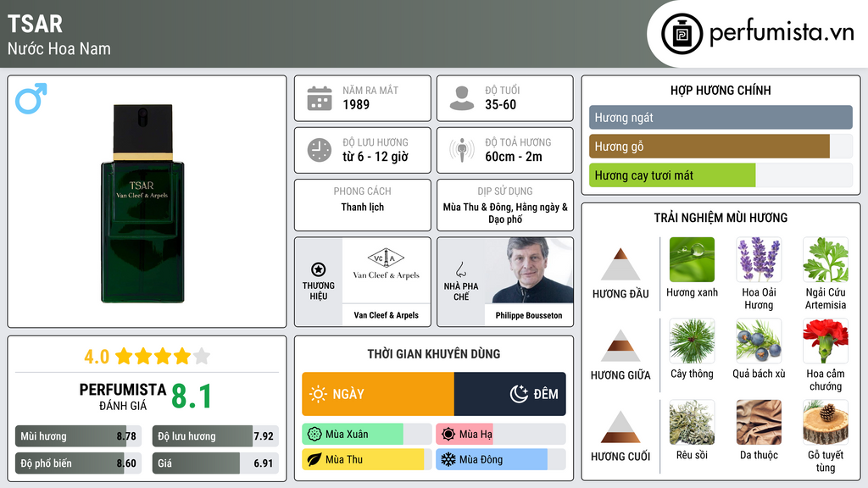Click the Hoa Oải Hương lavender thumbnail
This screenshot has width=868, height=488.
(x=759, y=259)
